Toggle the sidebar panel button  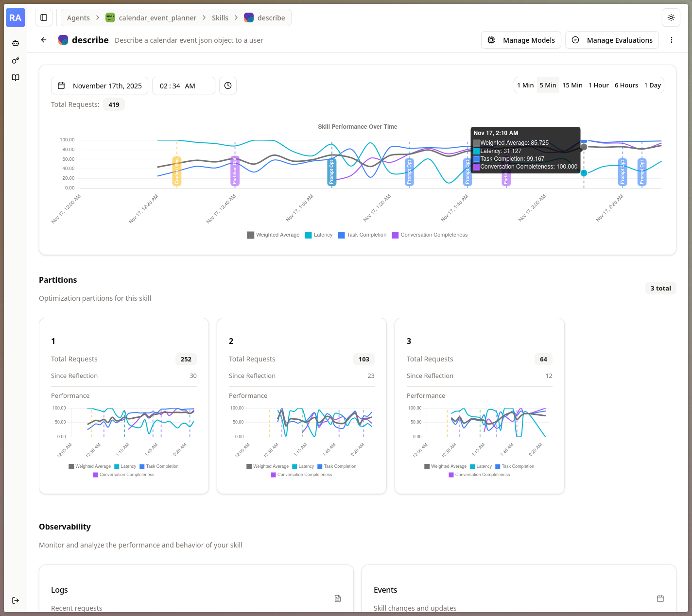point(44,17)
